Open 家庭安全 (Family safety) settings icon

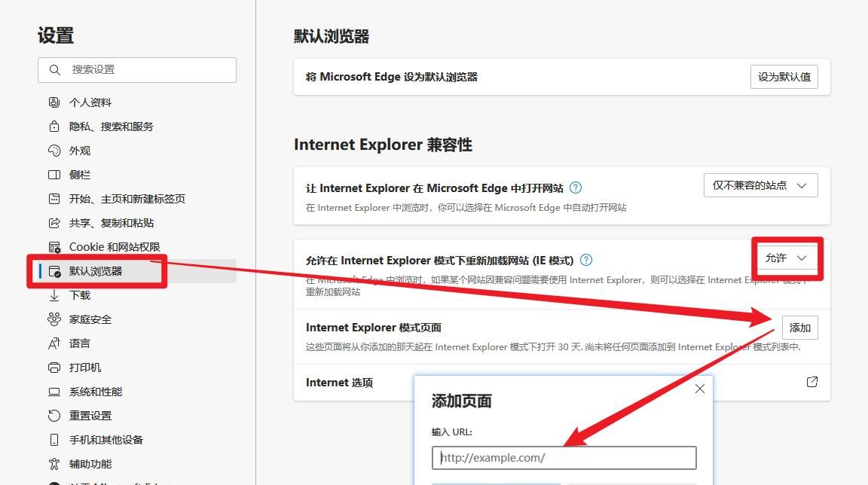pyautogui.click(x=52, y=319)
